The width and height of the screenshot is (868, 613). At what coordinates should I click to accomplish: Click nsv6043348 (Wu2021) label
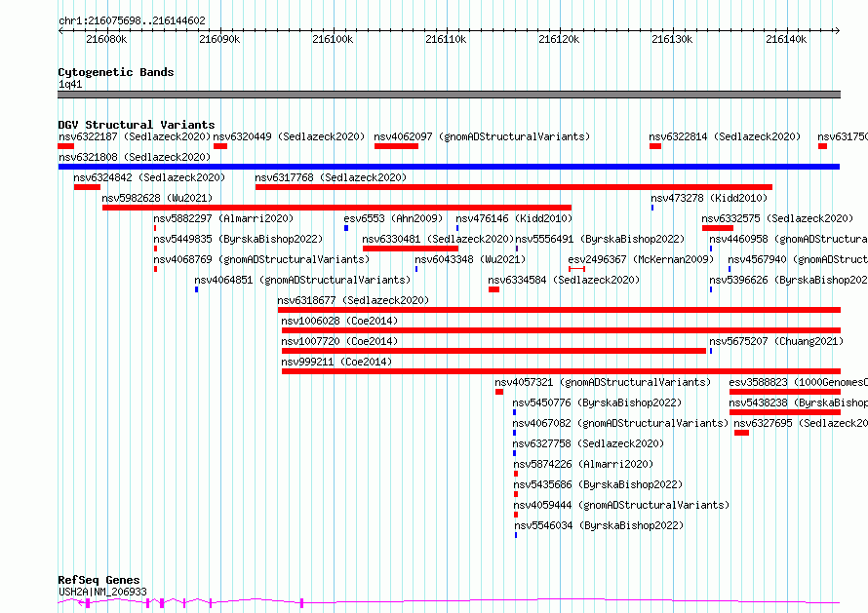[470, 259]
